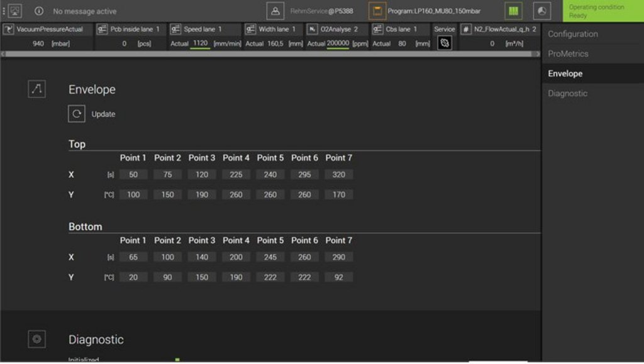Viewport: 644px width, 364px height.
Task: Click the green status bars icon
Action: pos(513,11)
